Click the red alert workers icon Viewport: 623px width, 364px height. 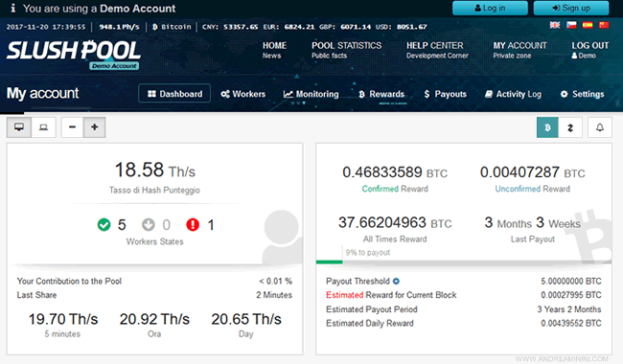click(193, 225)
